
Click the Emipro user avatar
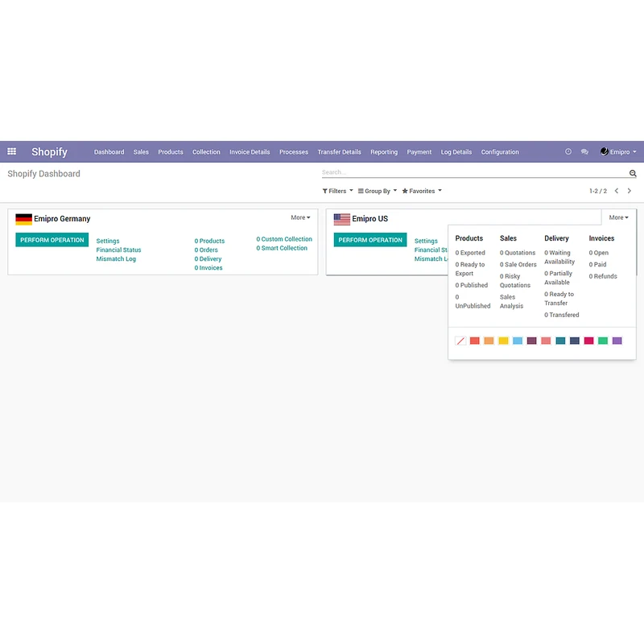coord(605,151)
